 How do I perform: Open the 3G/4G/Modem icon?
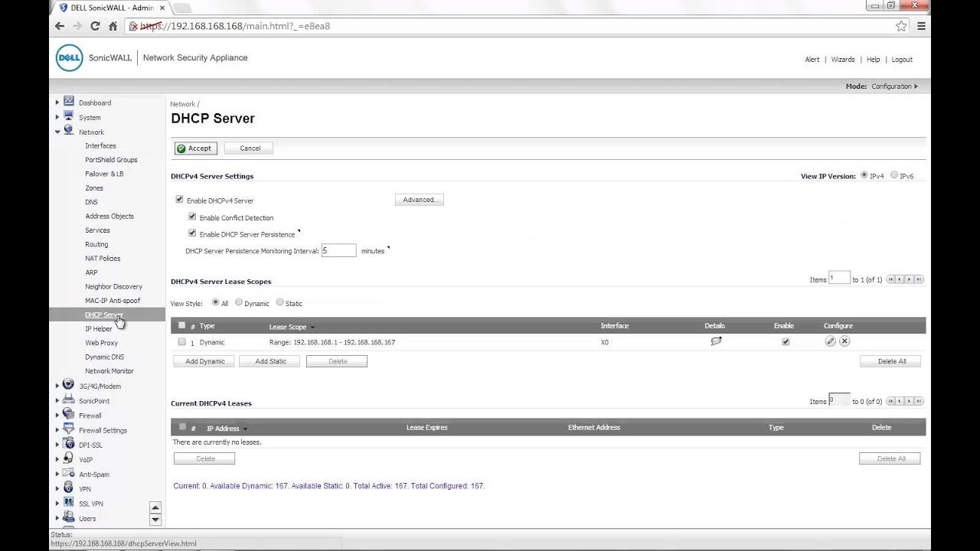pyautogui.click(x=69, y=385)
